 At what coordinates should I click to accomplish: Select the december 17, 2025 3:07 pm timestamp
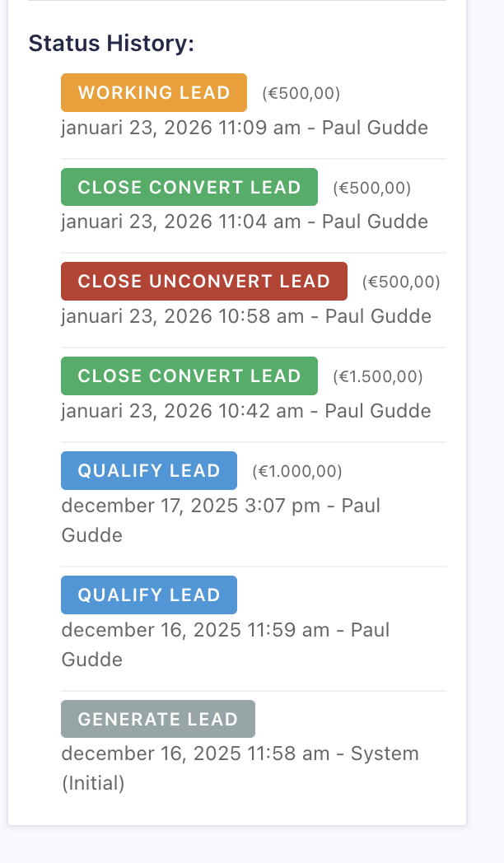pyautogui.click(x=191, y=506)
